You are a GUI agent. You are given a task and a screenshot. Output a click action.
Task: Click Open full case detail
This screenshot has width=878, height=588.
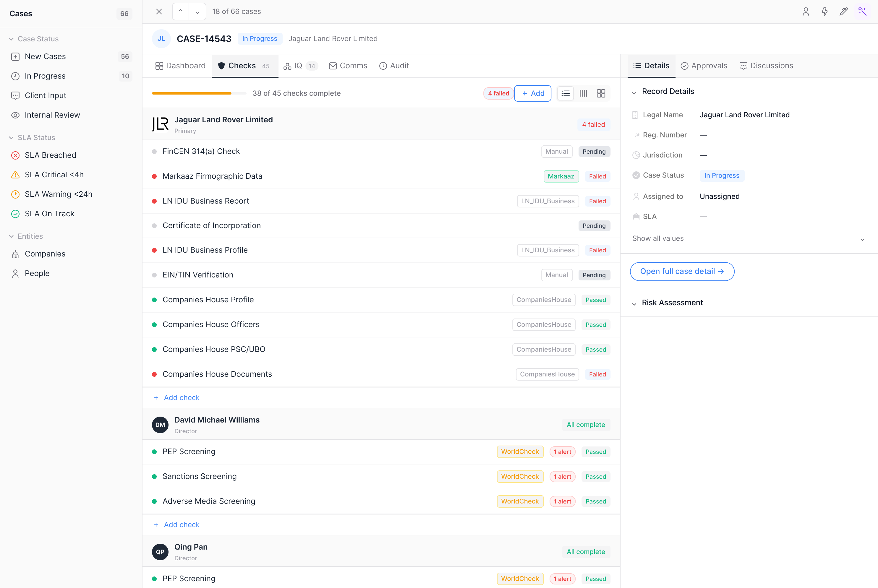[x=682, y=271]
